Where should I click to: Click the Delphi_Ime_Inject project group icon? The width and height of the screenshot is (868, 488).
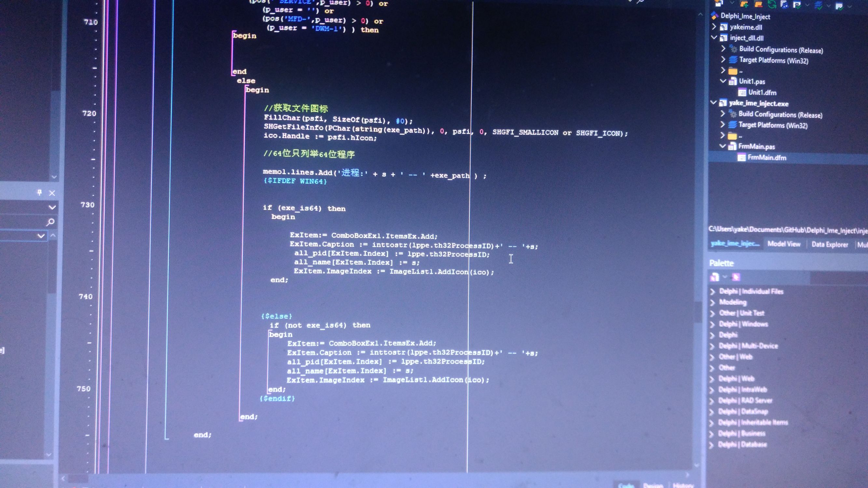click(714, 16)
